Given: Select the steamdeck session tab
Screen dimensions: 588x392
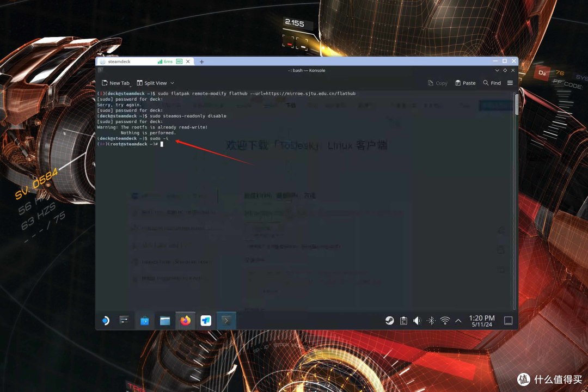Looking at the screenshot, I should [x=145, y=62].
